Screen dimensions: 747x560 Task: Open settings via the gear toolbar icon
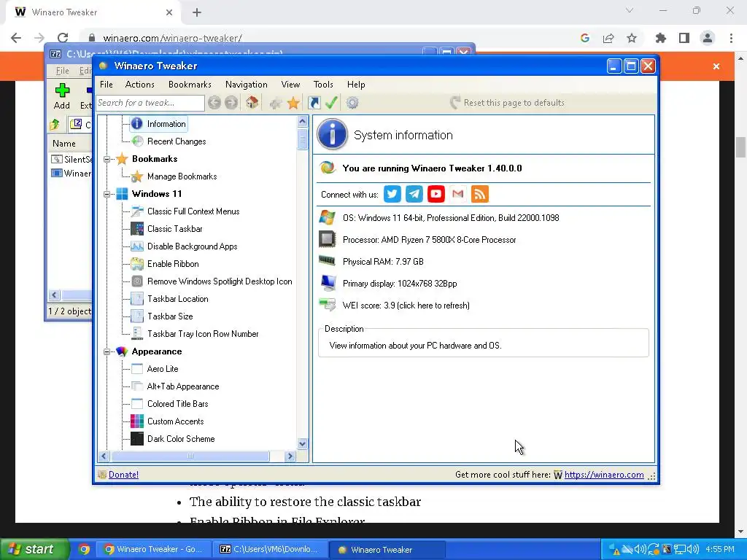click(352, 102)
